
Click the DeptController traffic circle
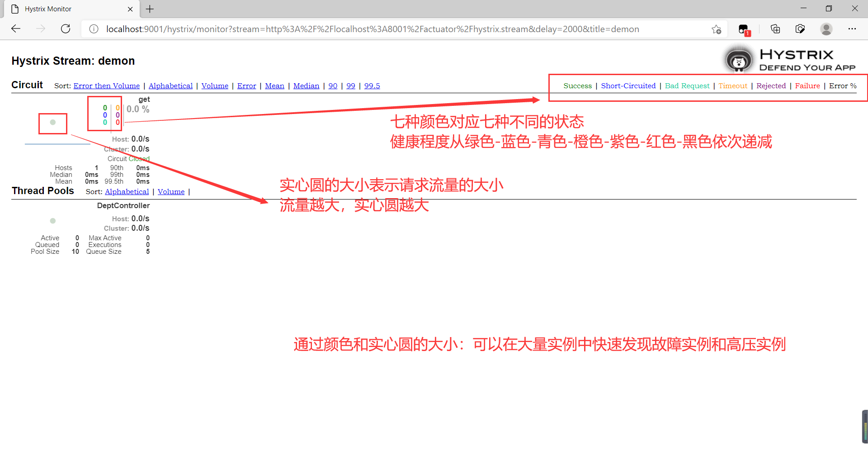(53, 221)
